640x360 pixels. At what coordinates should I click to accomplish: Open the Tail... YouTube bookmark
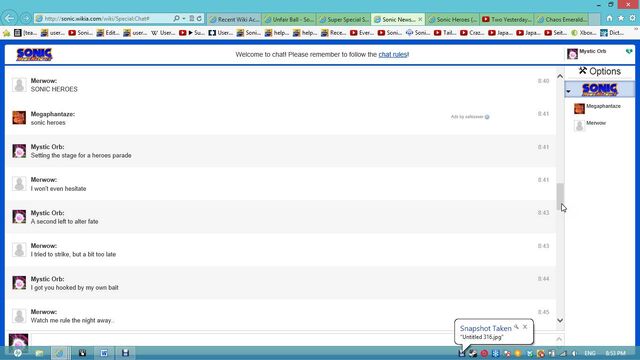[445, 33]
